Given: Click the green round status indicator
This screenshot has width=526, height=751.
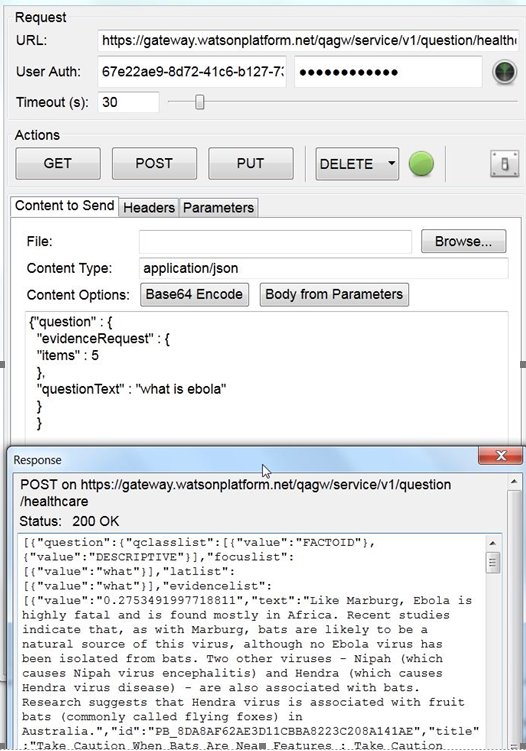Looking at the screenshot, I should point(421,164).
